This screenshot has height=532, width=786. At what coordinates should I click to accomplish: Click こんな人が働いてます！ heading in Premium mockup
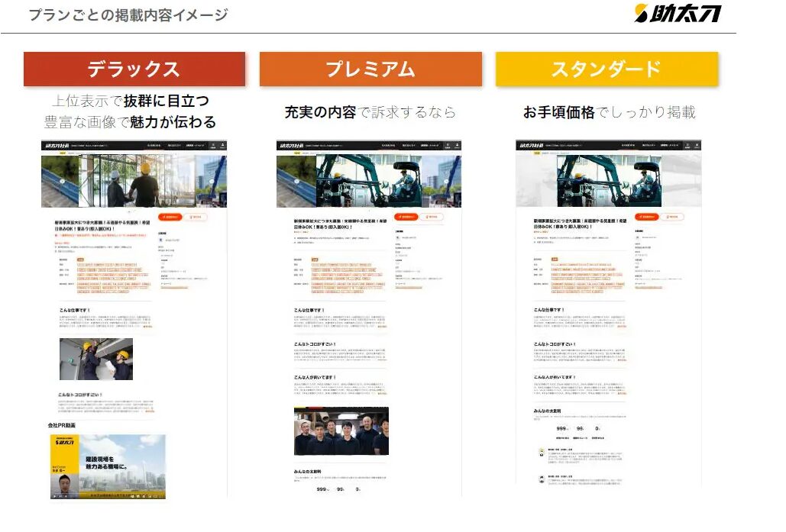(x=315, y=378)
